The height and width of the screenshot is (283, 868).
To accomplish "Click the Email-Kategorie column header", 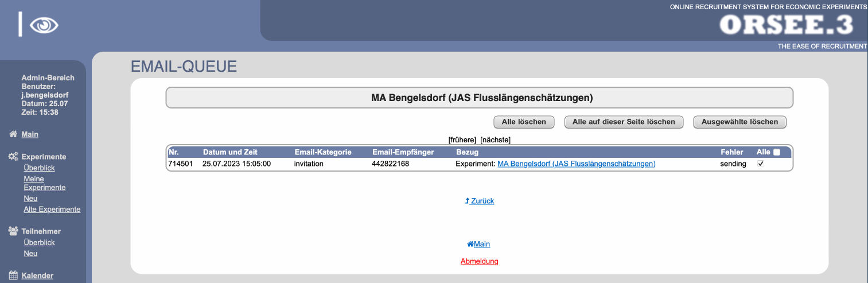I will pos(323,152).
